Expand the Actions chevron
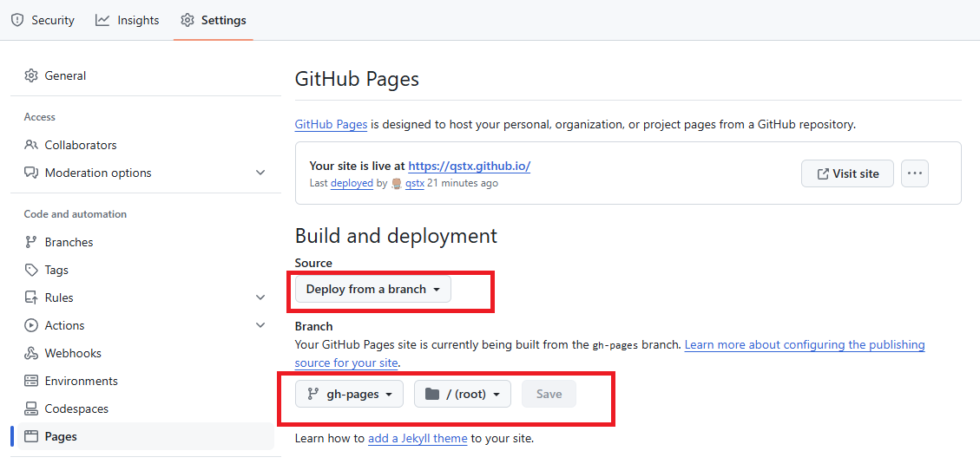Image resolution: width=980 pixels, height=464 pixels. [x=260, y=325]
